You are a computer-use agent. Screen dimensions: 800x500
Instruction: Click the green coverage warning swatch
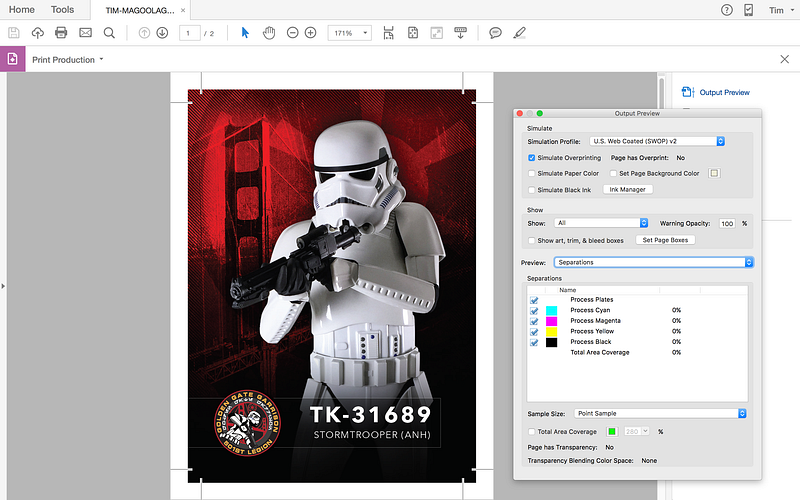[612, 432]
